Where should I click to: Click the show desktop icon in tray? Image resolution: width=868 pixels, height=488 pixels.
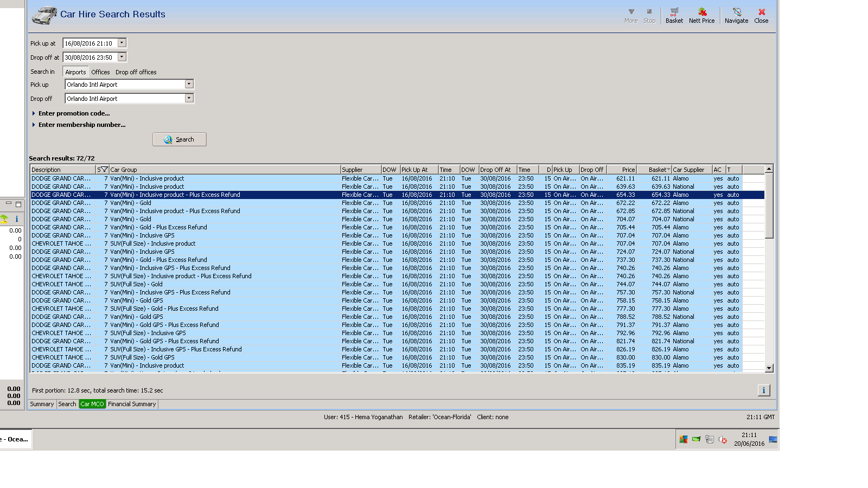pyautogui.click(x=773, y=439)
